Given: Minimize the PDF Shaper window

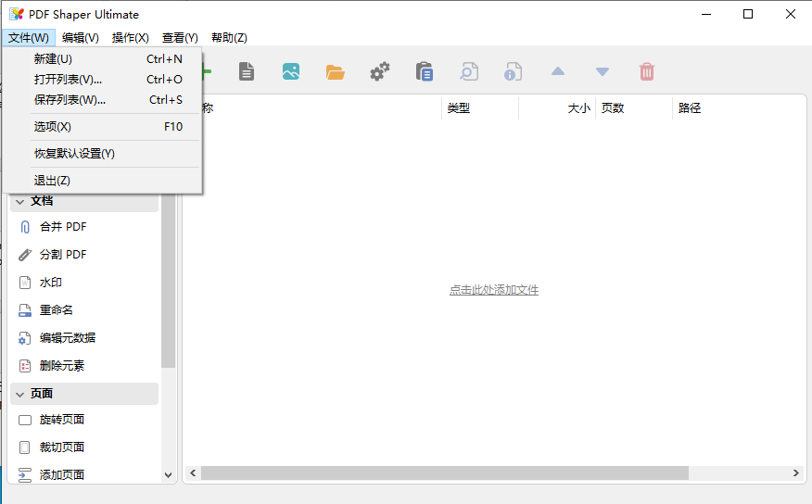Looking at the screenshot, I should pos(706,14).
